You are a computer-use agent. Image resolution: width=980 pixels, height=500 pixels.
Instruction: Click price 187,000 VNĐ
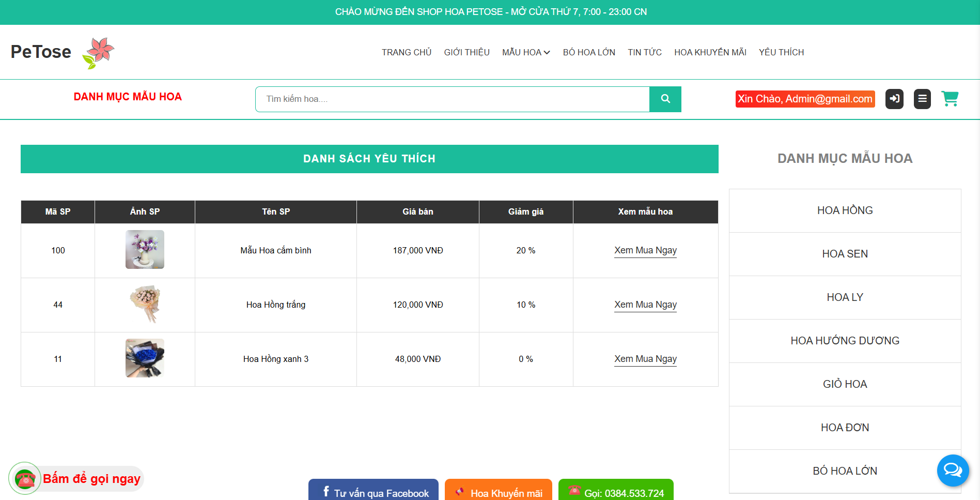pos(418,250)
